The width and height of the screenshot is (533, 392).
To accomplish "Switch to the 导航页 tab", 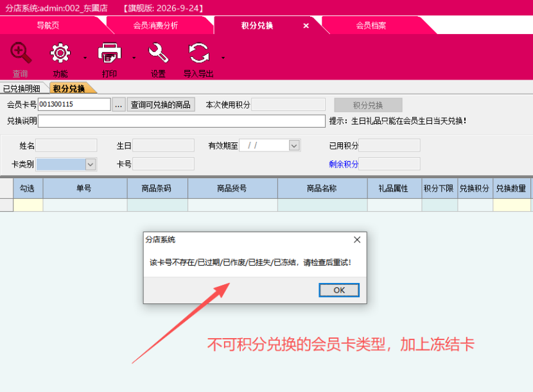I will click(x=48, y=26).
